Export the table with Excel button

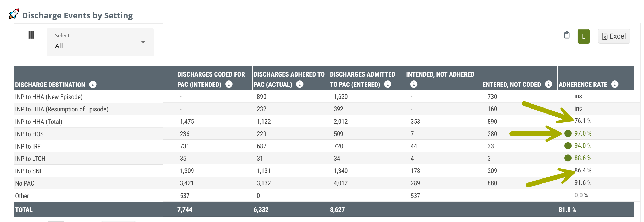pyautogui.click(x=614, y=36)
